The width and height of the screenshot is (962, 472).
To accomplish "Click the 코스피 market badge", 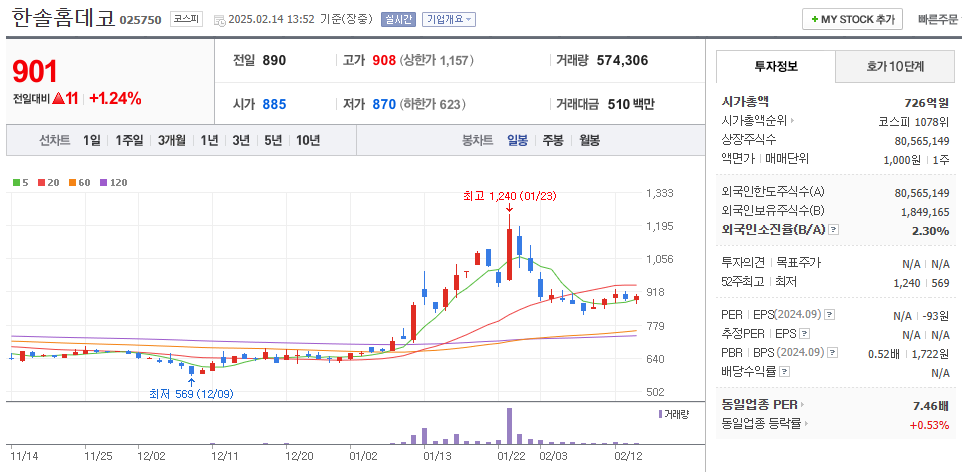I will [186, 19].
